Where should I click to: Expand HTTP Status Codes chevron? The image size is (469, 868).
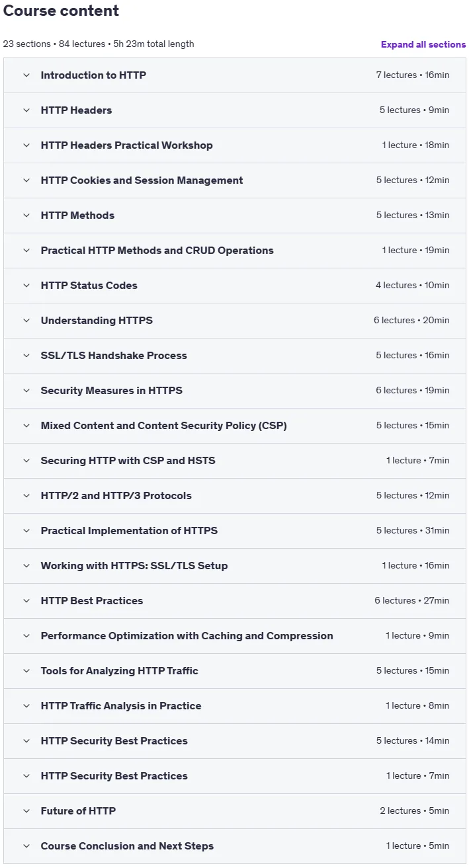(26, 286)
